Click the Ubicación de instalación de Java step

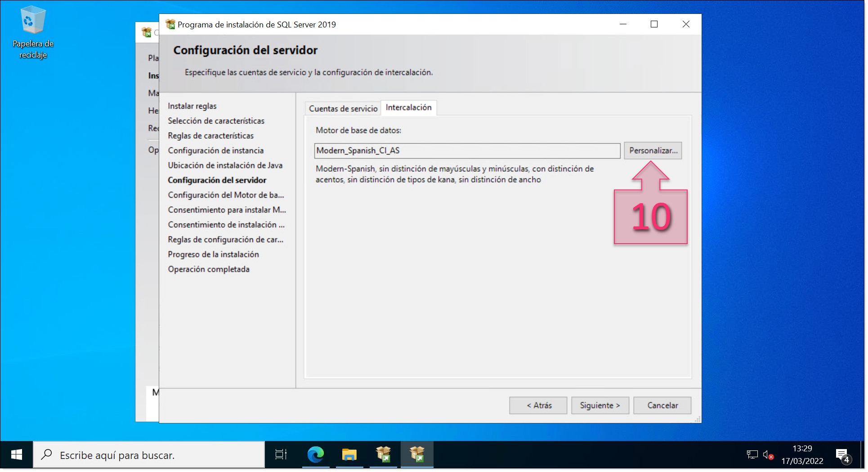[x=225, y=165]
